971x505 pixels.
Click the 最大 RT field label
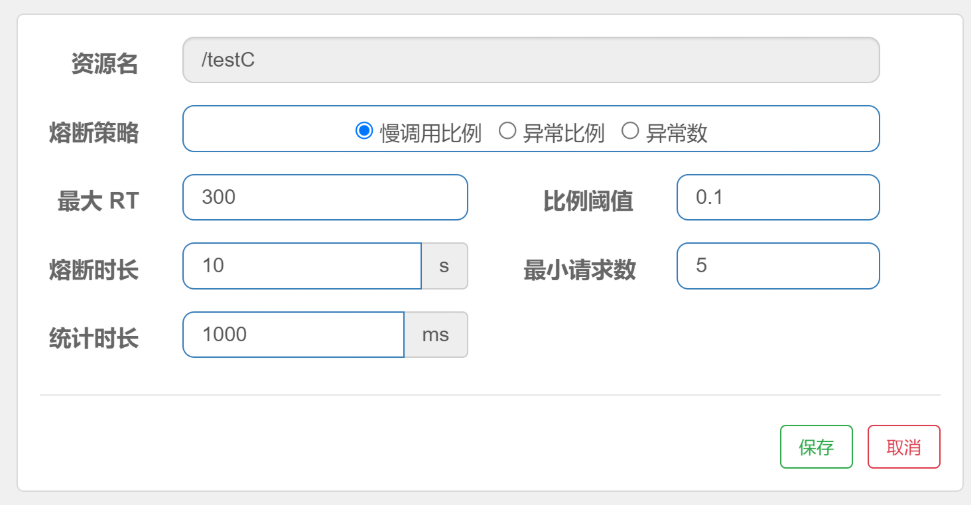(x=98, y=201)
